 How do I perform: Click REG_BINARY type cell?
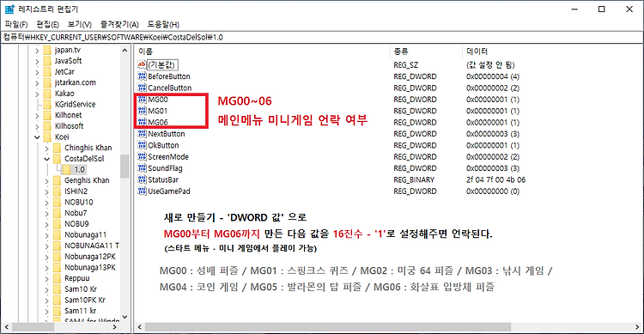coord(414,180)
